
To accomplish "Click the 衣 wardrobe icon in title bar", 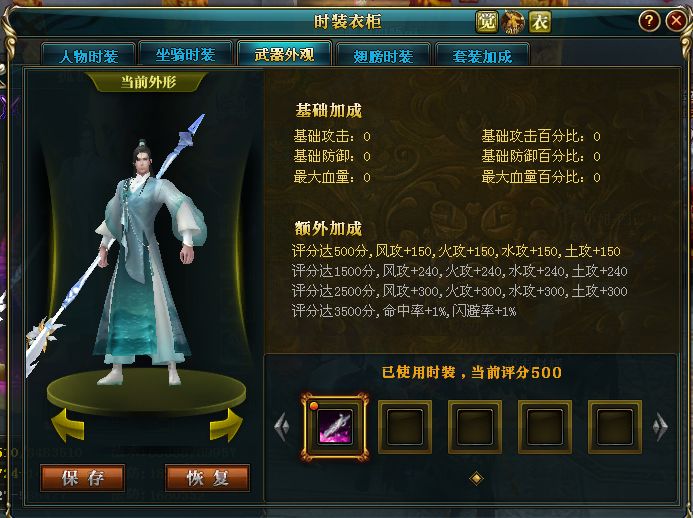I will click(x=540, y=22).
